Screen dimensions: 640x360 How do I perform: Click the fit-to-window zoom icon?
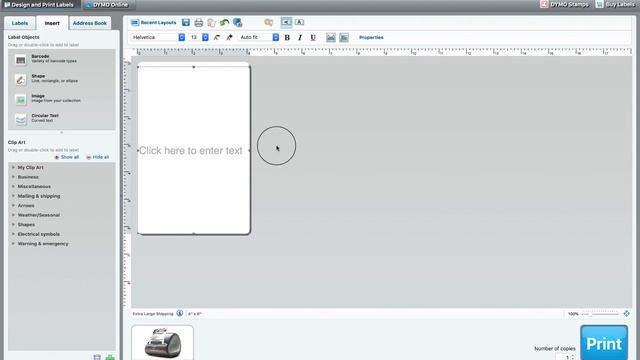click(627, 313)
